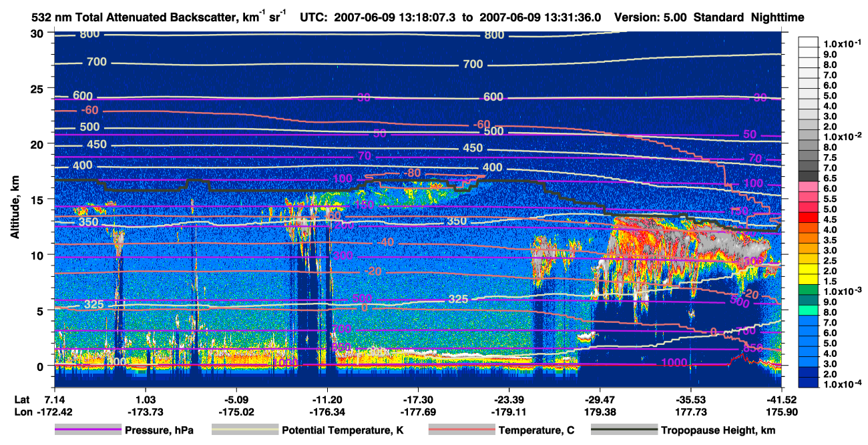The width and height of the screenshot is (868, 445).
Task: Click the 1.0x10⁻¹ colorbar label
Action: tap(843, 43)
